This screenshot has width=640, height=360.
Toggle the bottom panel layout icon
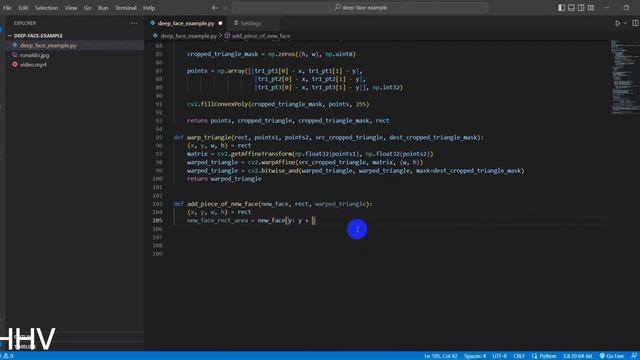click(571, 8)
